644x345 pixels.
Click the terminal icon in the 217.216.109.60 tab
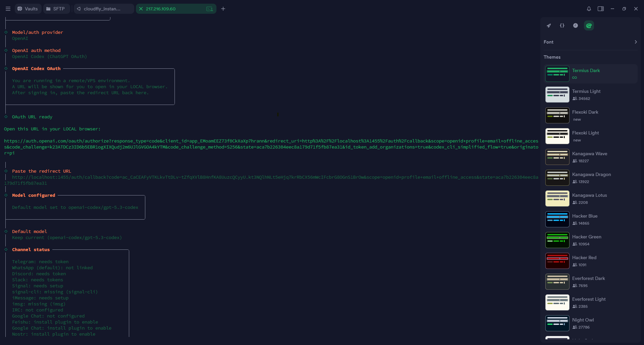(x=209, y=9)
